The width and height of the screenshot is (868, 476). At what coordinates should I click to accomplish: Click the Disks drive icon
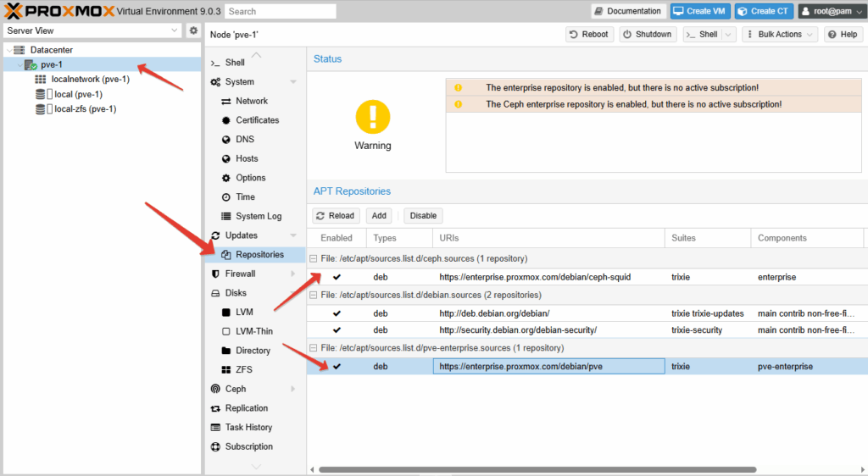[x=215, y=293]
